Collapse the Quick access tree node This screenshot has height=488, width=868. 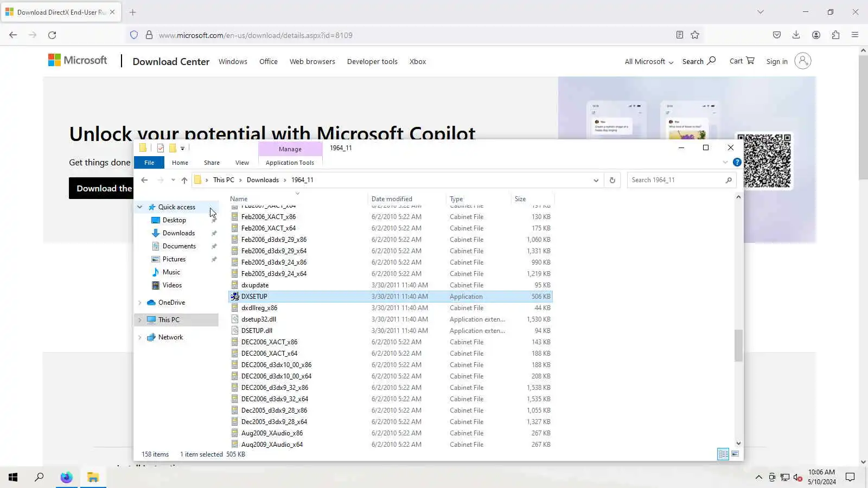pyautogui.click(x=140, y=207)
